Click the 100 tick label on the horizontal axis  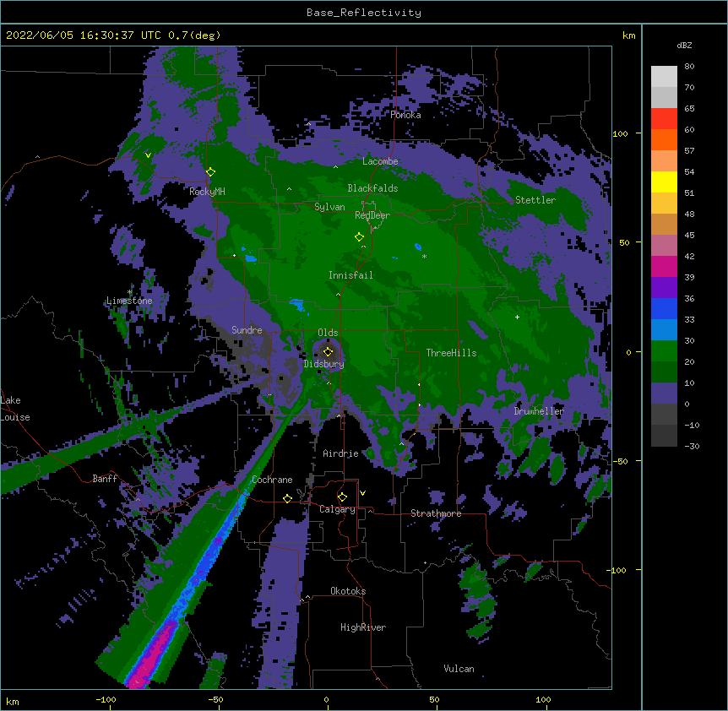tap(543, 699)
